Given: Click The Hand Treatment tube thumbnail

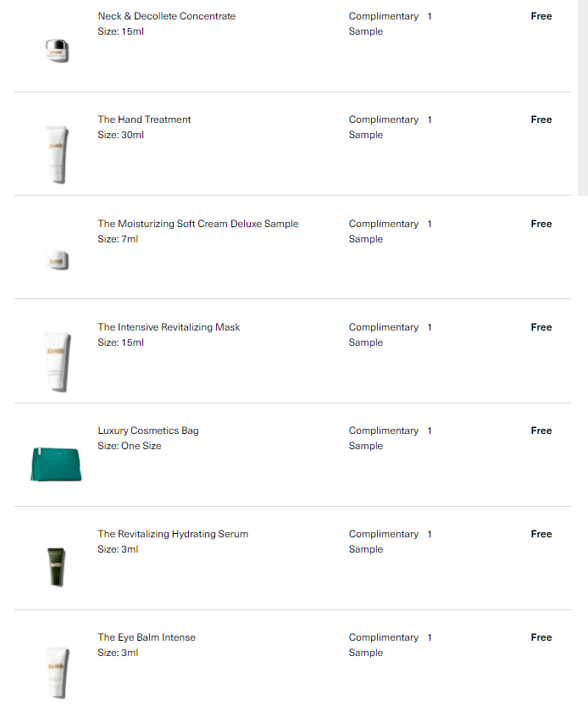Looking at the screenshot, I should click(x=57, y=154).
